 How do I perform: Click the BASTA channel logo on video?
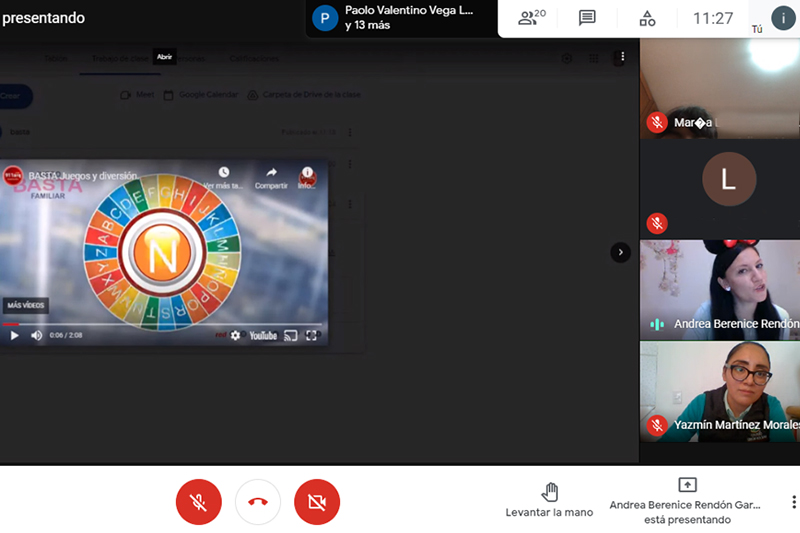pyautogui.click(x=13, y=175)
